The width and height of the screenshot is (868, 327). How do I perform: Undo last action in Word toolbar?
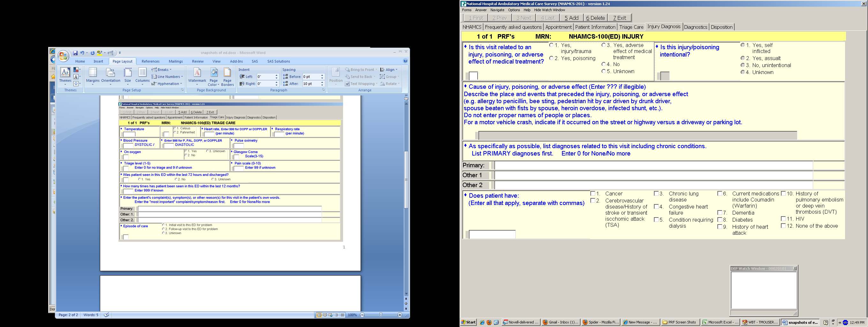tap(82, 53)
